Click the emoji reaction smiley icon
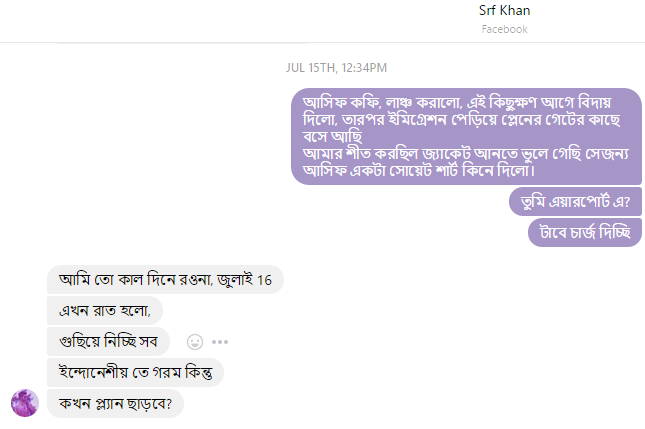The width and height of the screenshot is (645, 429). [x=195, y=341]
